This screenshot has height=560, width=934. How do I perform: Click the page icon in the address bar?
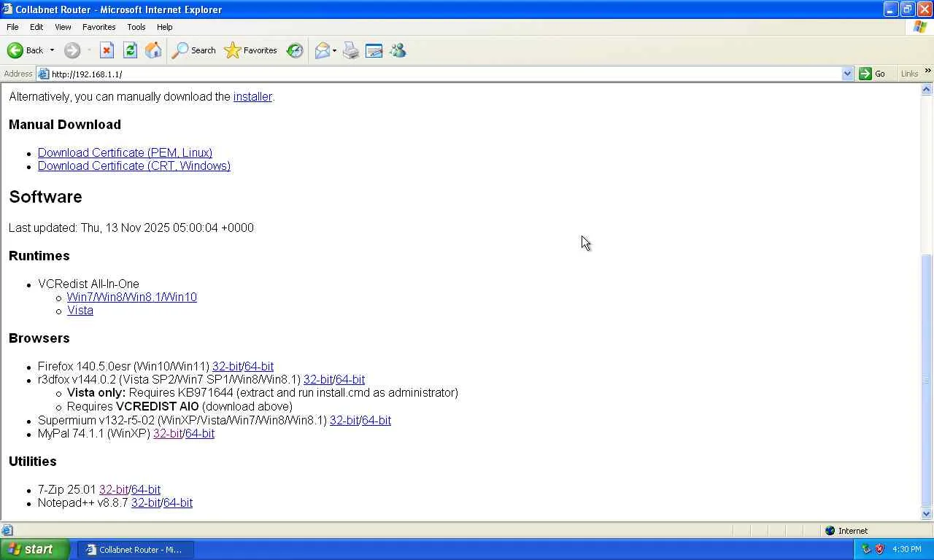(x=44, y=74)
